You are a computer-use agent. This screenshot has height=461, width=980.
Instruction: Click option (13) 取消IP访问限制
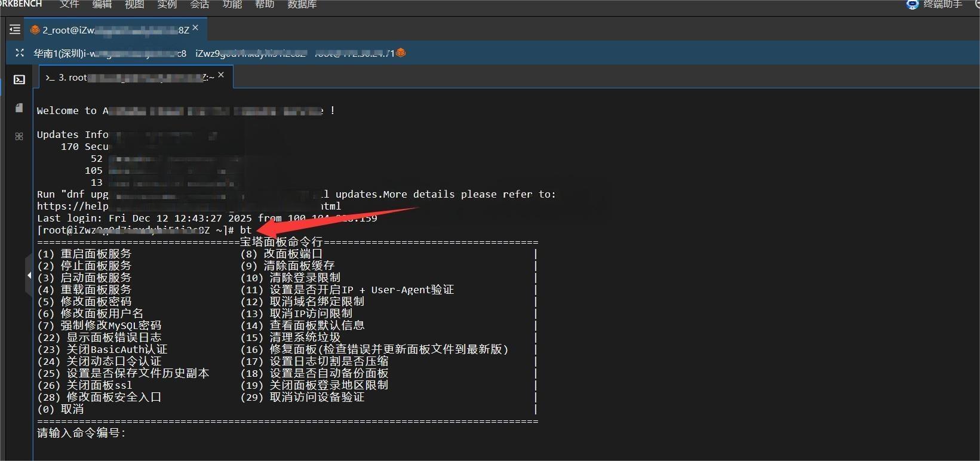coord(296,314)
